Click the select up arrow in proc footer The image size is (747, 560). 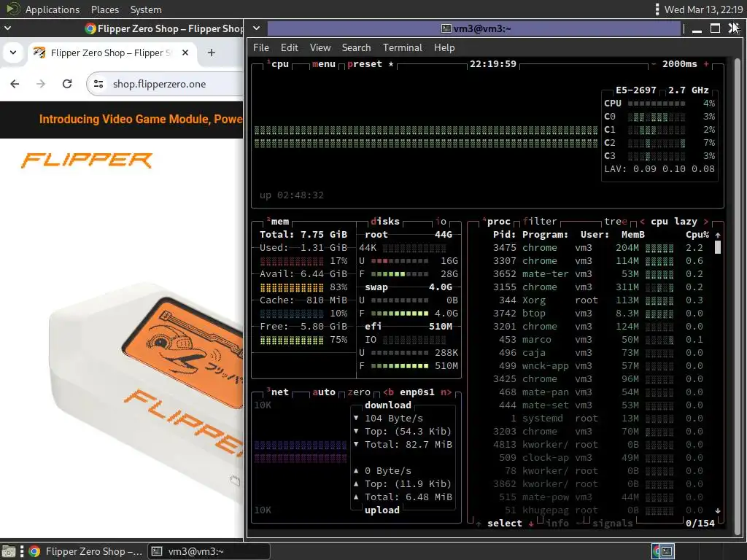point(479,524)
